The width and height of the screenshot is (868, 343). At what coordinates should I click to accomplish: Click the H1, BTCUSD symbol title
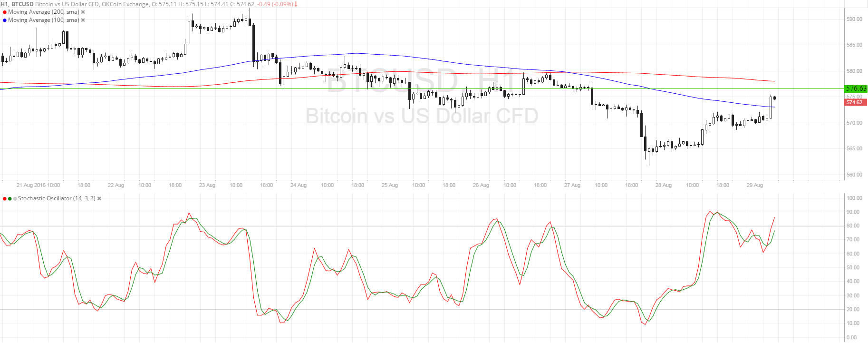click(x=17, y=4)
